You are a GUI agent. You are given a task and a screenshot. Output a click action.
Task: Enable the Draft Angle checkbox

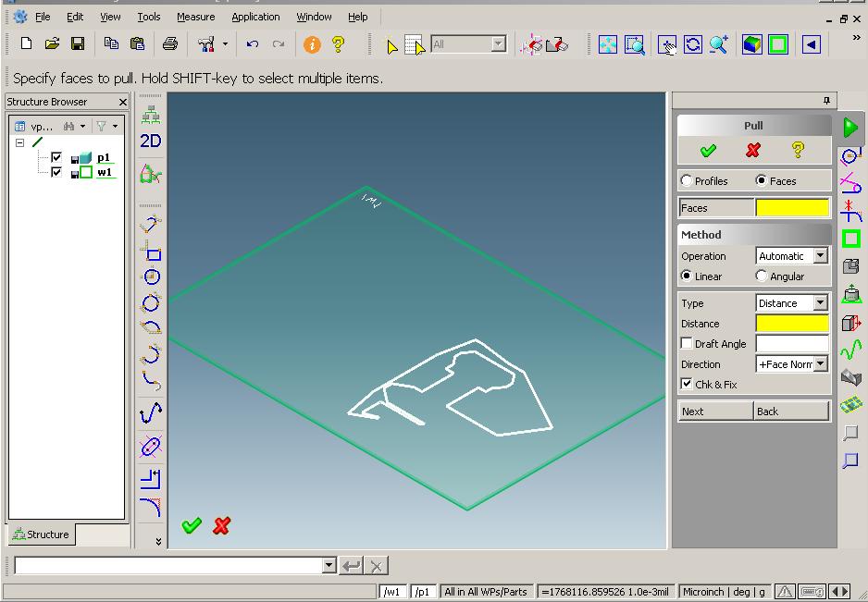(x=687, y=343)
